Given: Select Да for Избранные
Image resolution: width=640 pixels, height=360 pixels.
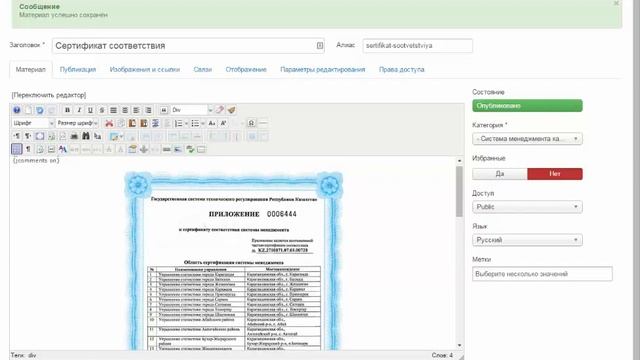Looking at the screenshot, I should (x=500, y=174).
